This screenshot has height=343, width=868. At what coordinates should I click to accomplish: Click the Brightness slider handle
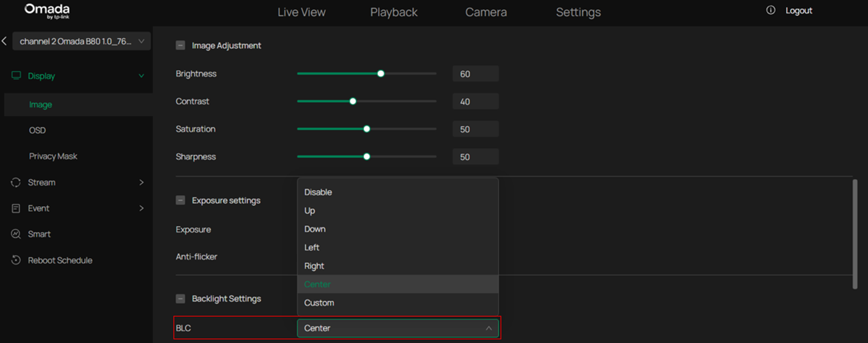[381, 74]
